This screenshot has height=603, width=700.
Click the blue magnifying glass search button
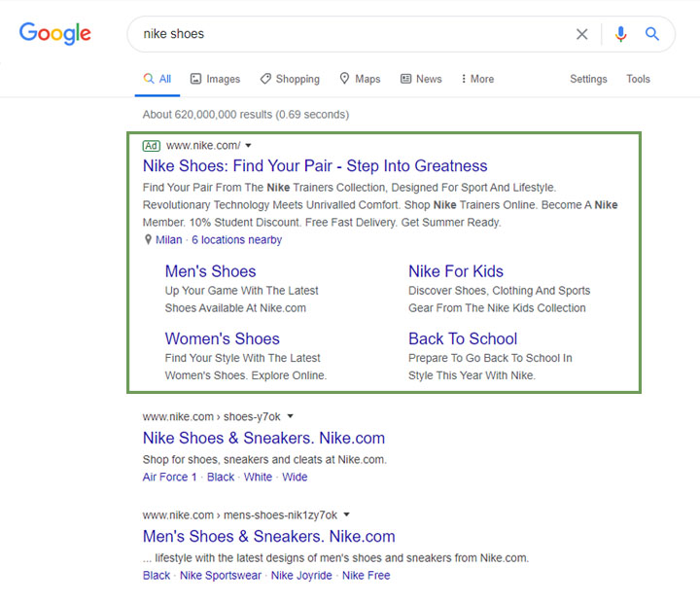652,34
